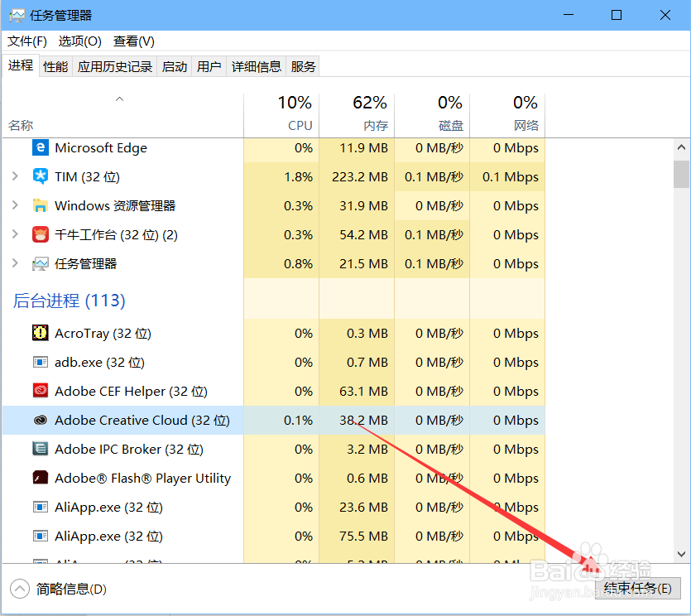Switch to the 性能 tab

[x=55, y=66]
